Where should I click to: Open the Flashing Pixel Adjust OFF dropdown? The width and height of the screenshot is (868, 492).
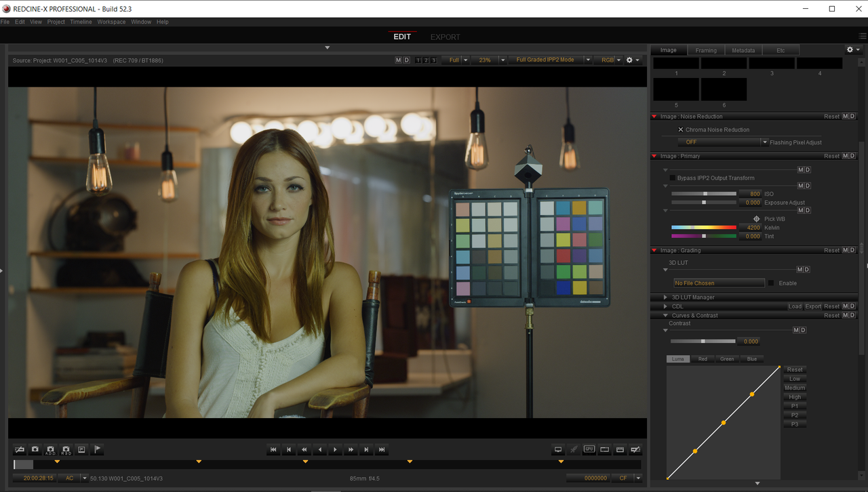[x=723, y=142]
